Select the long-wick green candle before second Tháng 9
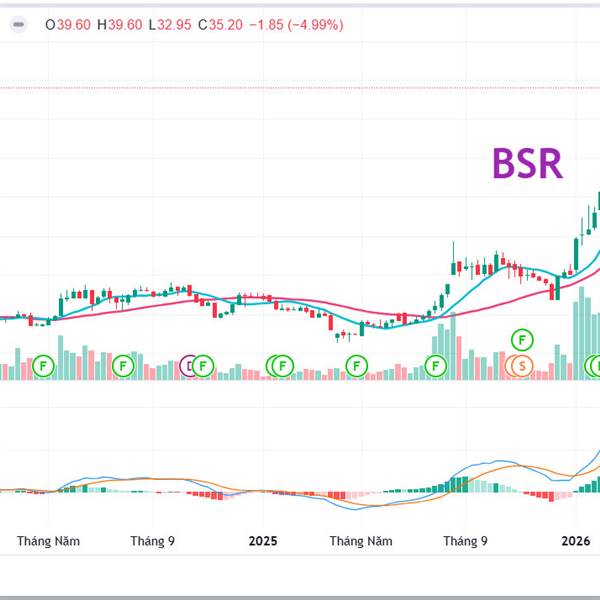This screenshot has width=600, height=600. 453,258
